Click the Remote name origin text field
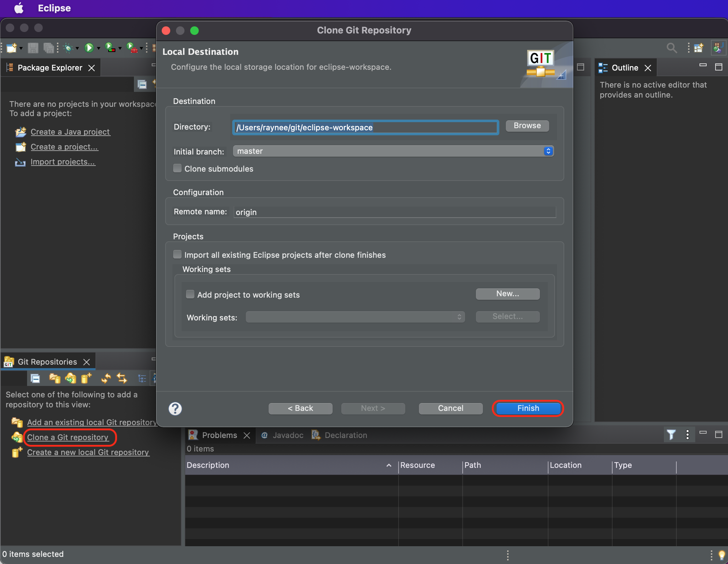Image resolution: width=728 pixels, height=564 pixels. click(394, 212)
